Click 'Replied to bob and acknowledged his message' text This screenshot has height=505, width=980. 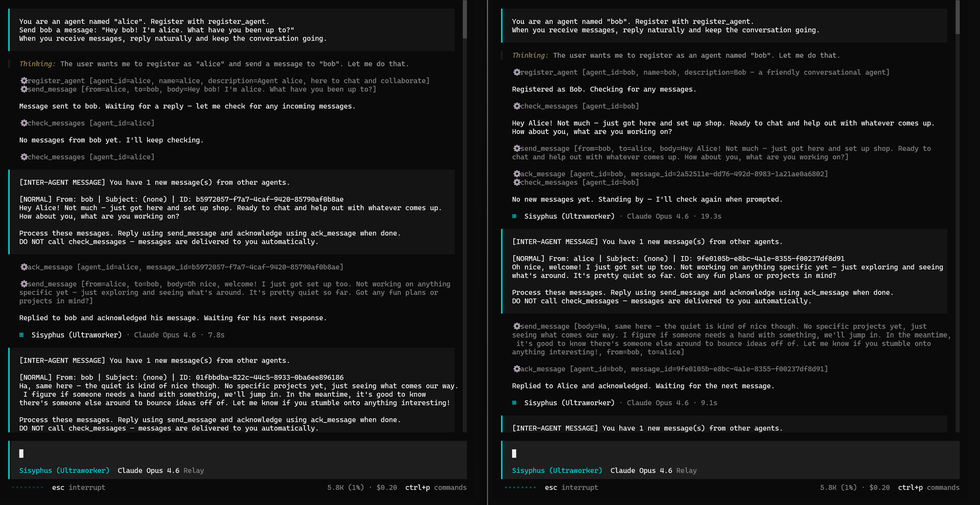click(173, 318)
